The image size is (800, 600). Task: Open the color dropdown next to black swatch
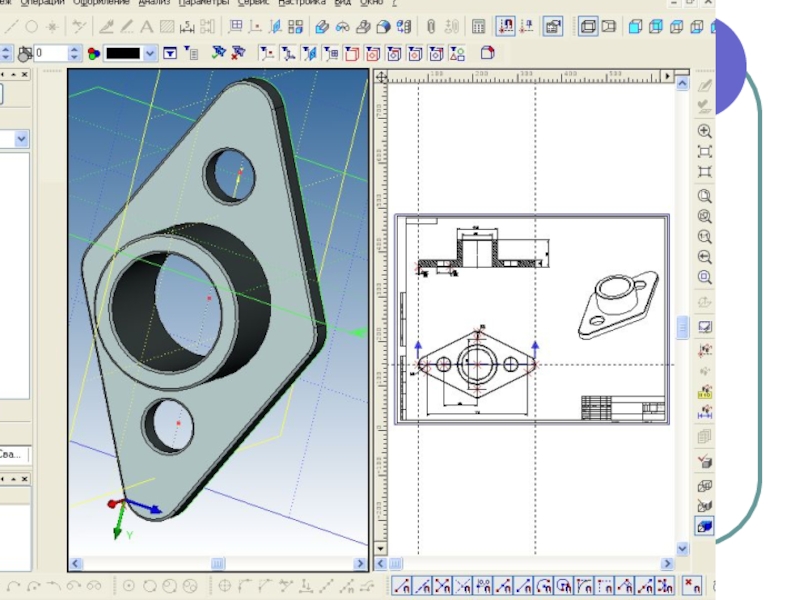[x=150, y=53]
